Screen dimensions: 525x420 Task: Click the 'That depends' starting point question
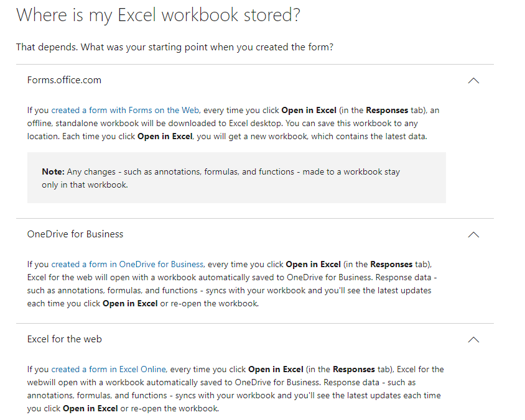[x=175, y=47]
